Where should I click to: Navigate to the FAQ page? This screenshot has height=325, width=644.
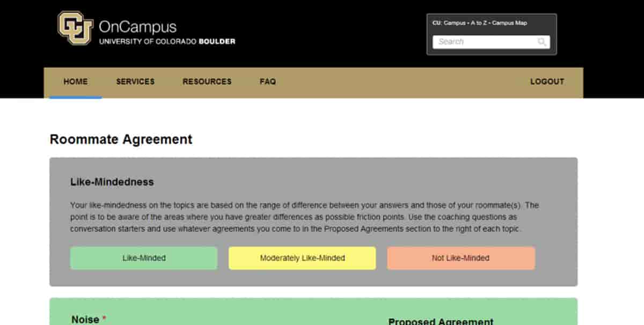click(268, 82)
